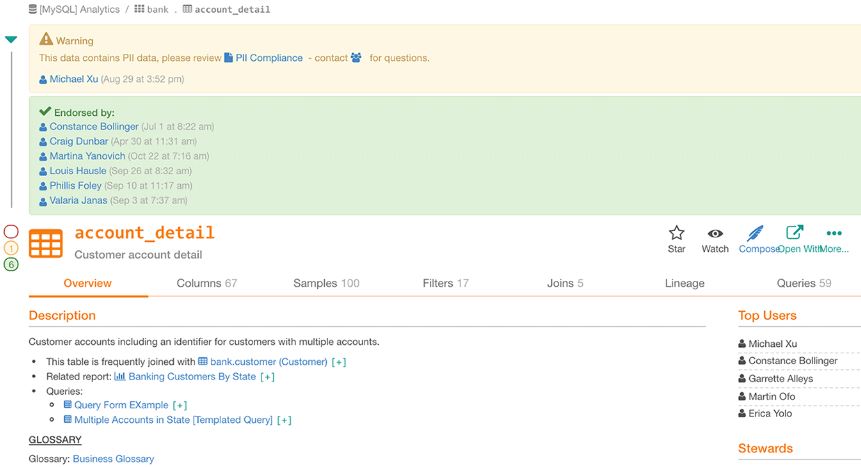Click the Description section heading

pos(62,315)
